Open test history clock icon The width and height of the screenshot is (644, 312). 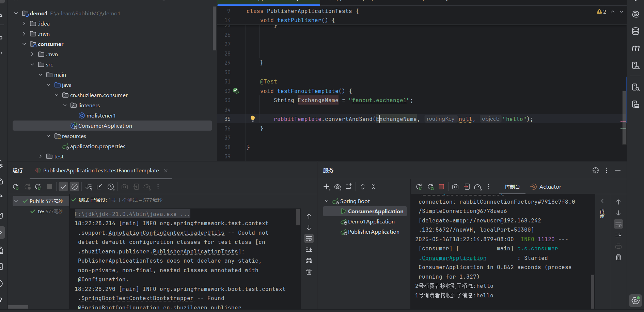pyautogui.click(x=111, y=187)
